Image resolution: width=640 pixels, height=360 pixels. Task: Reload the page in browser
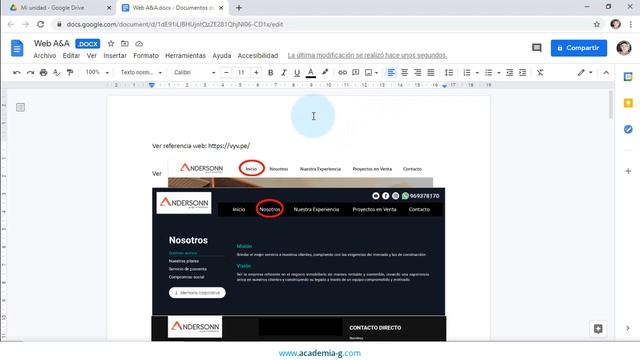click(x=40, y=24)
